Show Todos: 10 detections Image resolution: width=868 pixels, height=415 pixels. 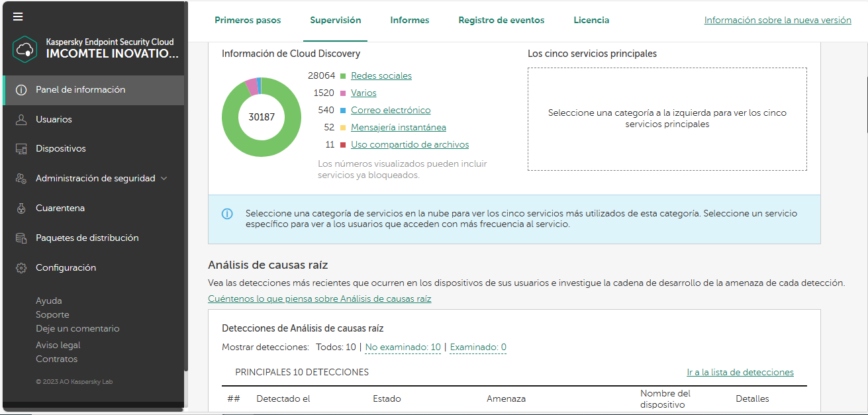pyautogui.click(x=336, y=347)
